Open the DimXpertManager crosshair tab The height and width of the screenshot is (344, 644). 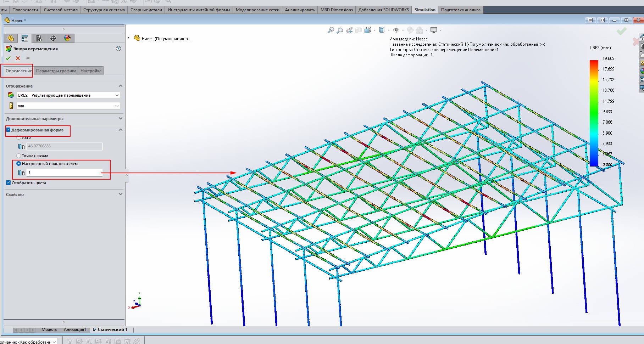click(x=53, y=38)
